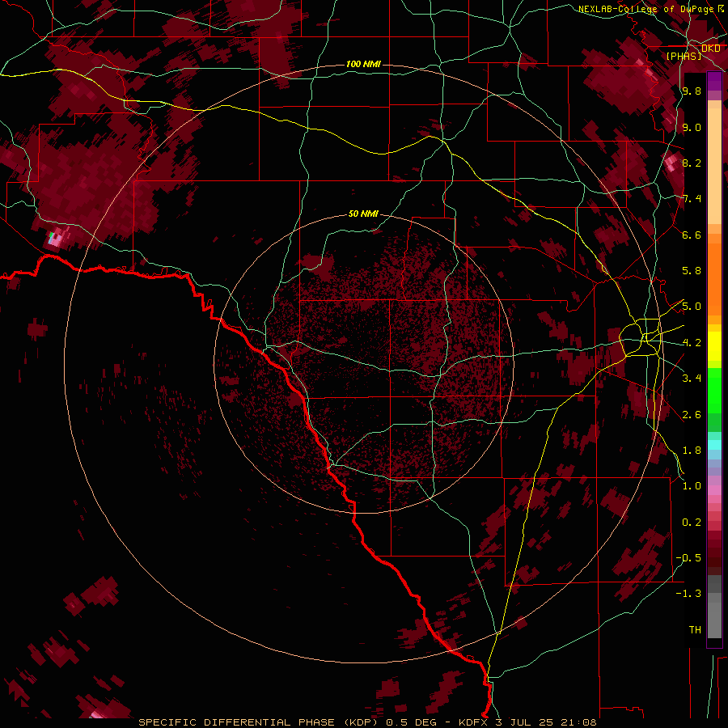Click the 9.8 legend value
728x728 pixels.
point(692,91)
